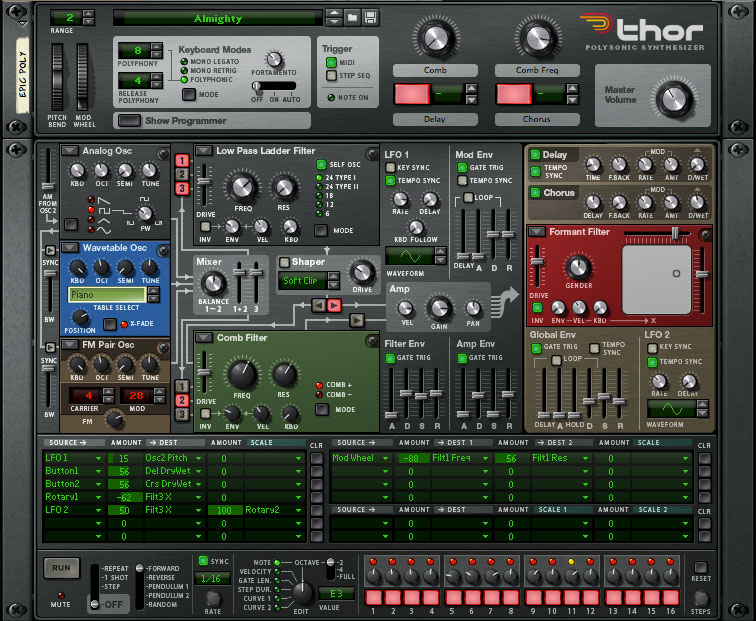This screenshot has width=756, height=621.
Task: Click the Amp Gain knob
Action: point(439,309)
